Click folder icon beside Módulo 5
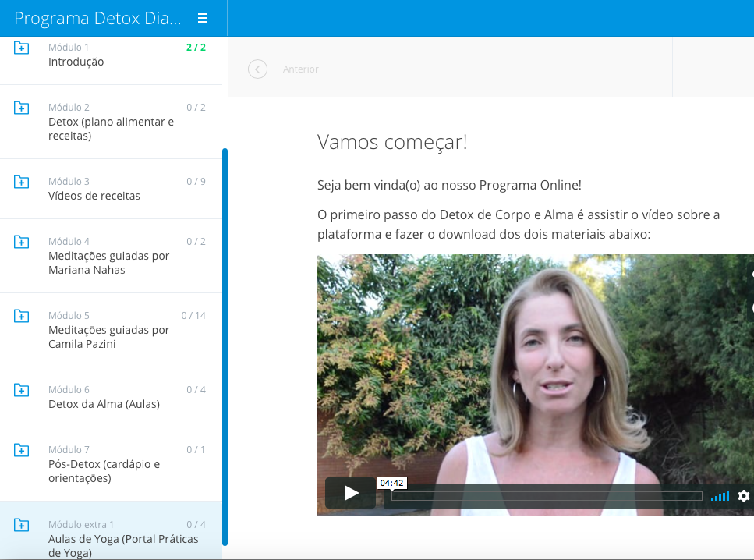Screen dimensions: 754x560 pyautogui.click(x=22, y=316)
